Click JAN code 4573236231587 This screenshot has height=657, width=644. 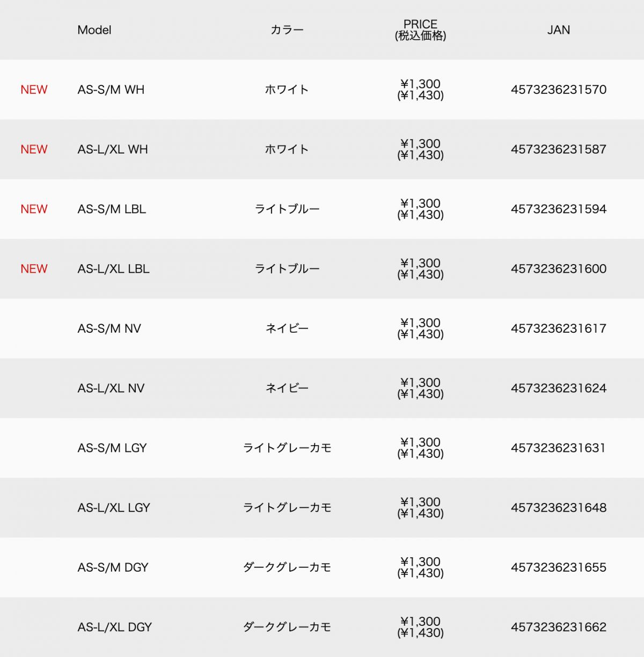558,149
